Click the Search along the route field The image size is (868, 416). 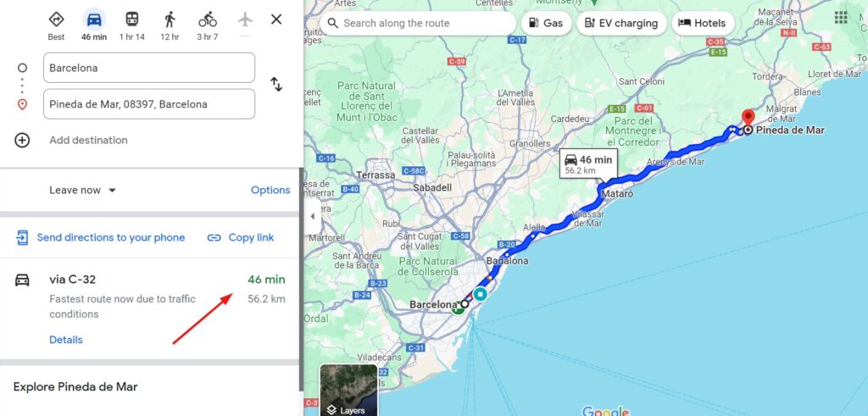click(419, 23)
